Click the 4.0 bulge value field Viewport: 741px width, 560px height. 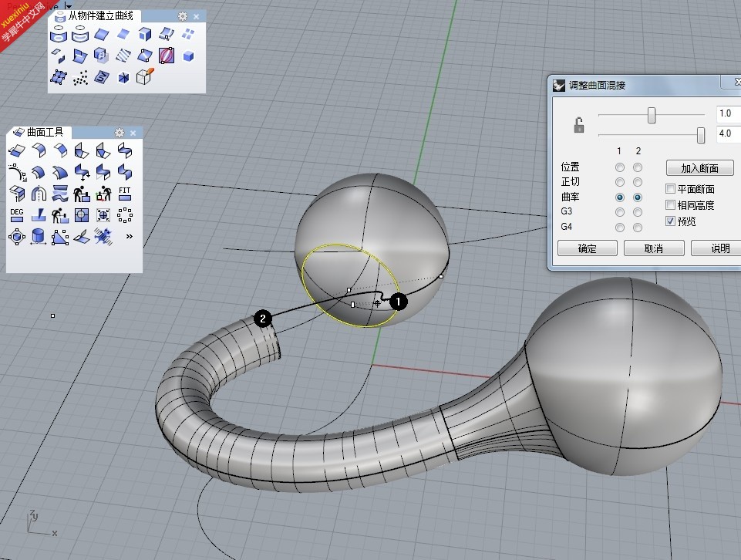(728, 133)
